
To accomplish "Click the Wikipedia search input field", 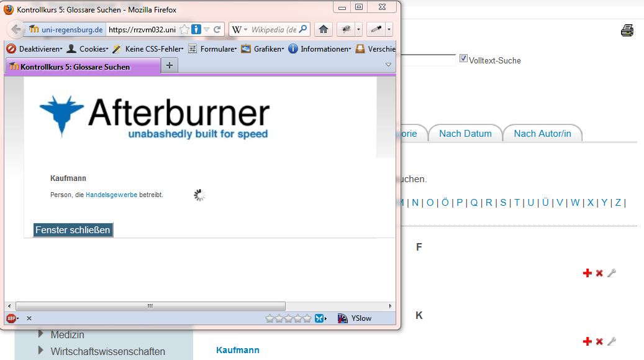I will [x=273, y=30].
